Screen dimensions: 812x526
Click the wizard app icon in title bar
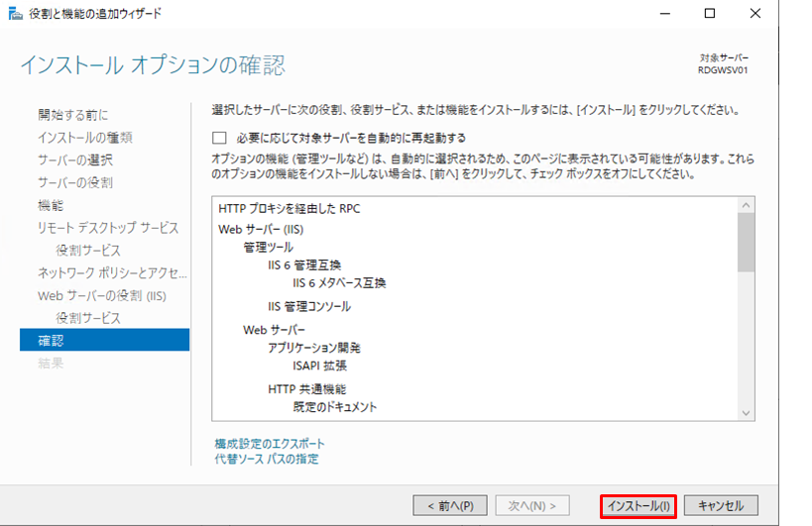(13, 14)
